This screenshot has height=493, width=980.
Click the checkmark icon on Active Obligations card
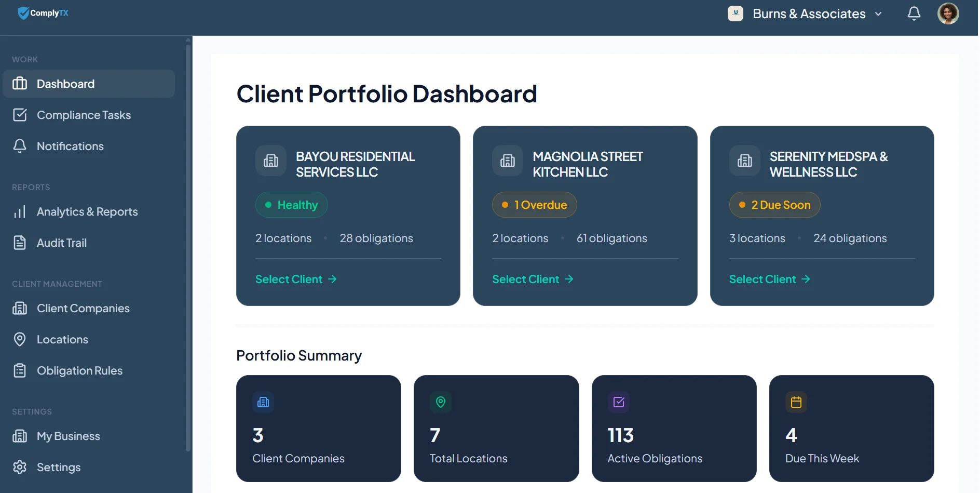[619, 402]
